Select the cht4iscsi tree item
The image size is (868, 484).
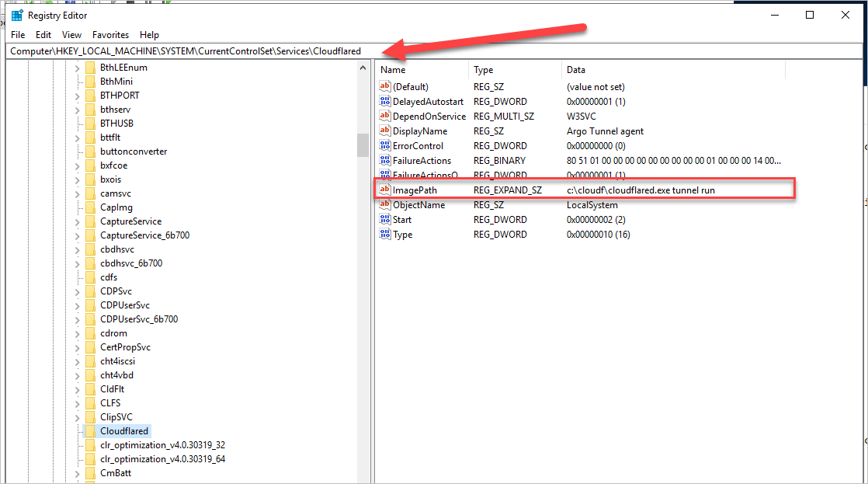[x=117, y=361]
